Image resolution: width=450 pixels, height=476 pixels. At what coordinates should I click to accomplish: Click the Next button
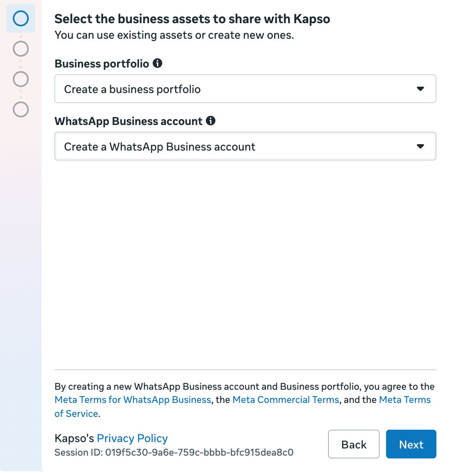tap(411, 444)
